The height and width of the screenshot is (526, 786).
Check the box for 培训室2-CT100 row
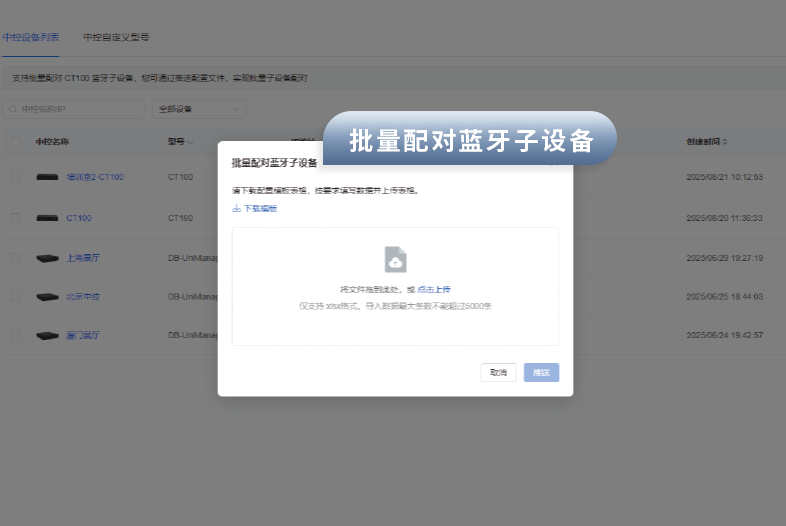(x=15, y=177)
